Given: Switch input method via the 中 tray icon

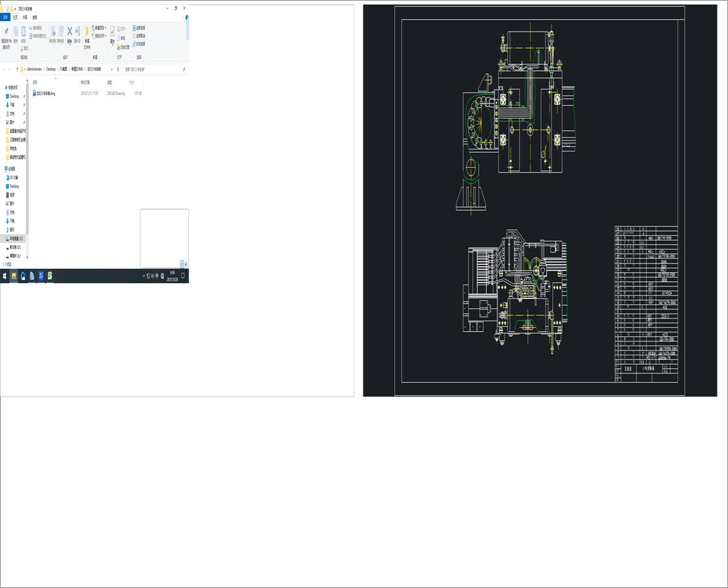Looking at the screenshot, I should [157, 276].
